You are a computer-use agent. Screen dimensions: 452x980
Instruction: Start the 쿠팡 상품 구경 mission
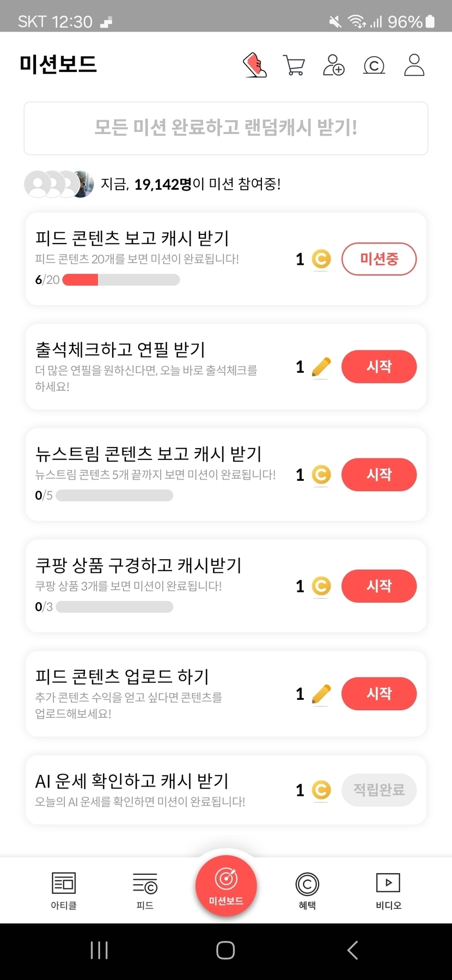click(x=379, y=586)
